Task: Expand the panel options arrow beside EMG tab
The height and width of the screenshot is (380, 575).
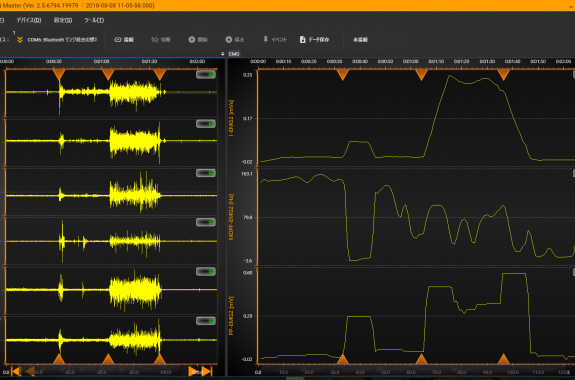Action: (x=223, y=54)
